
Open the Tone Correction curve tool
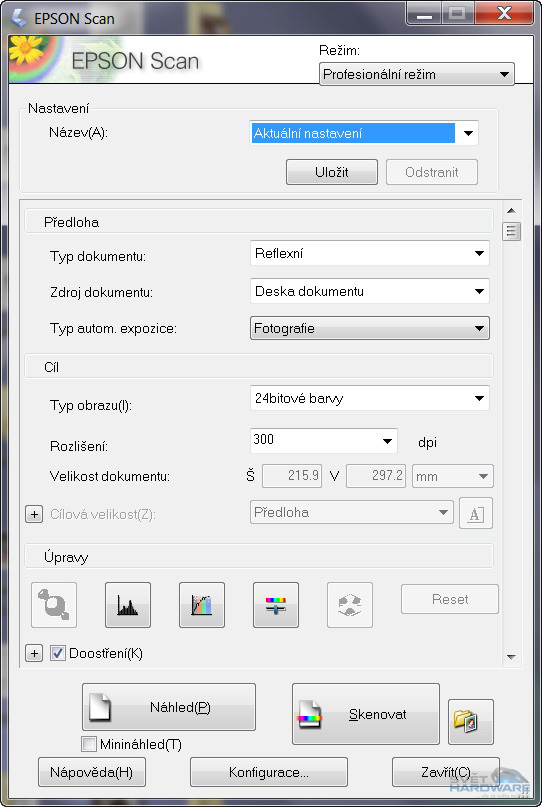pyautogui.click(x=202, y=605)
